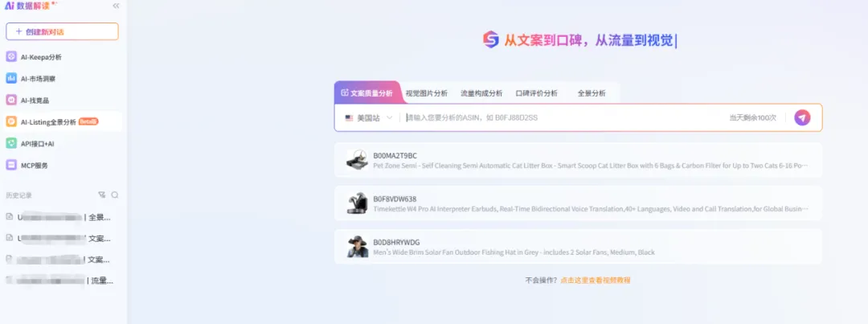Click the AI-Keepa分析 sidebar icon
The width and height of the screenshot is (868, 324).
coord(11,56)
